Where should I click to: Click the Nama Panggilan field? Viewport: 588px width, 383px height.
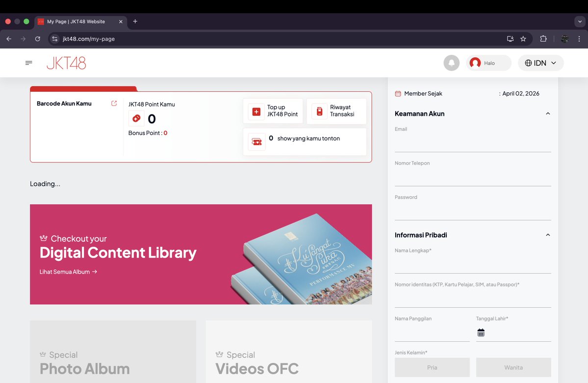pyautogui.click(x=432, y=333)
